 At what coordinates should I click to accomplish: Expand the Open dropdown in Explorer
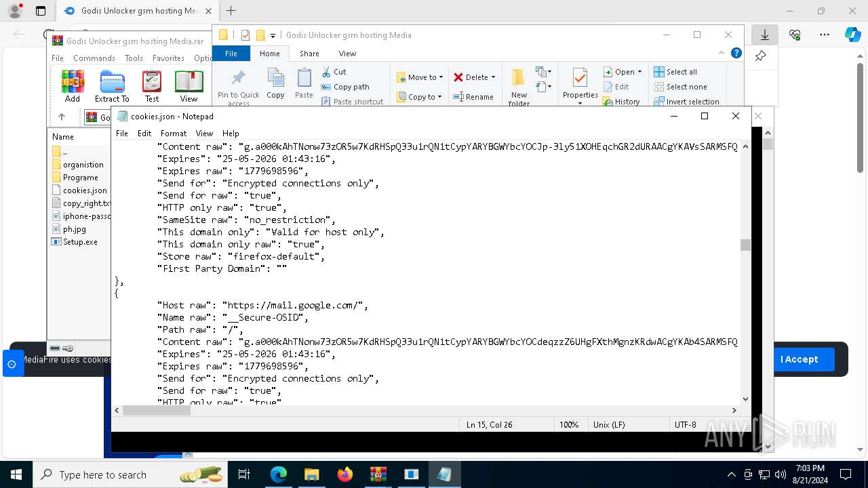coord(639,72)
